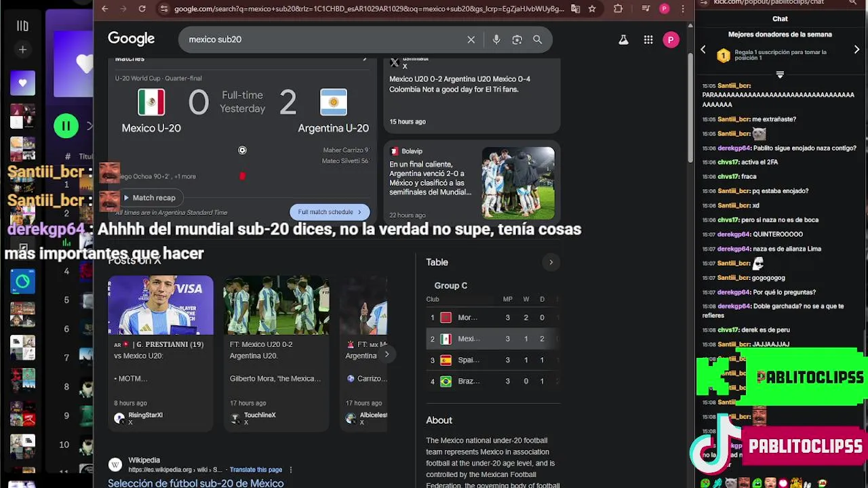Collapse the top donors banner in Kick chat

tap(780, 75)
